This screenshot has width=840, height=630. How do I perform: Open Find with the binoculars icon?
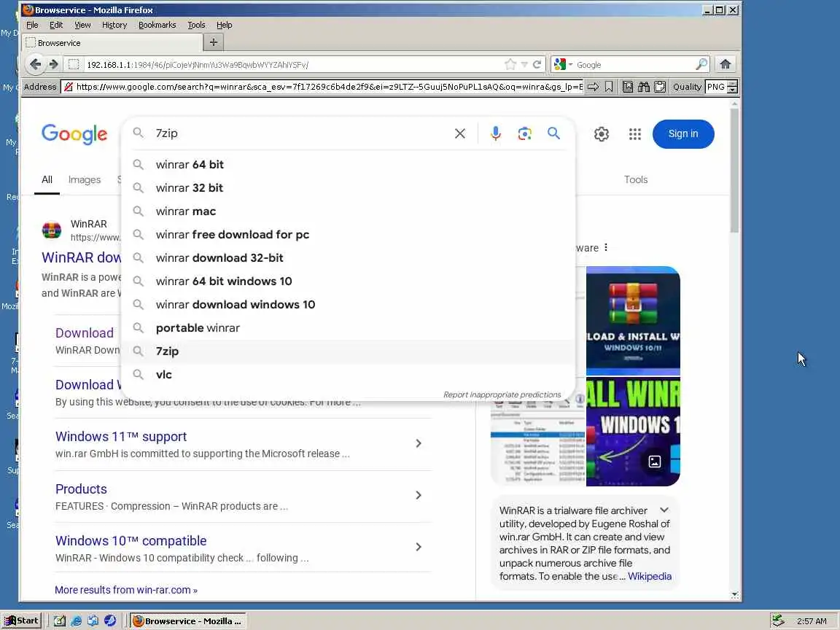[x=644, y=87]
